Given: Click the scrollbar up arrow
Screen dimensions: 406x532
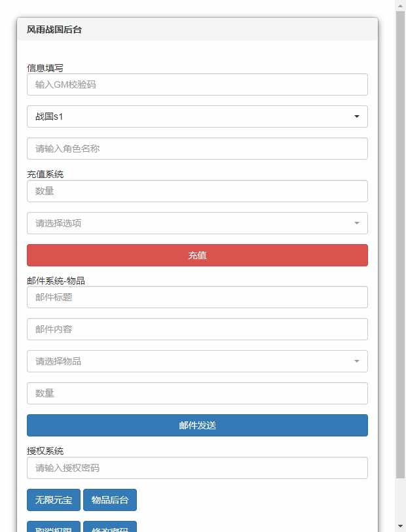Looking at the screenshot, I should (399, 5).
